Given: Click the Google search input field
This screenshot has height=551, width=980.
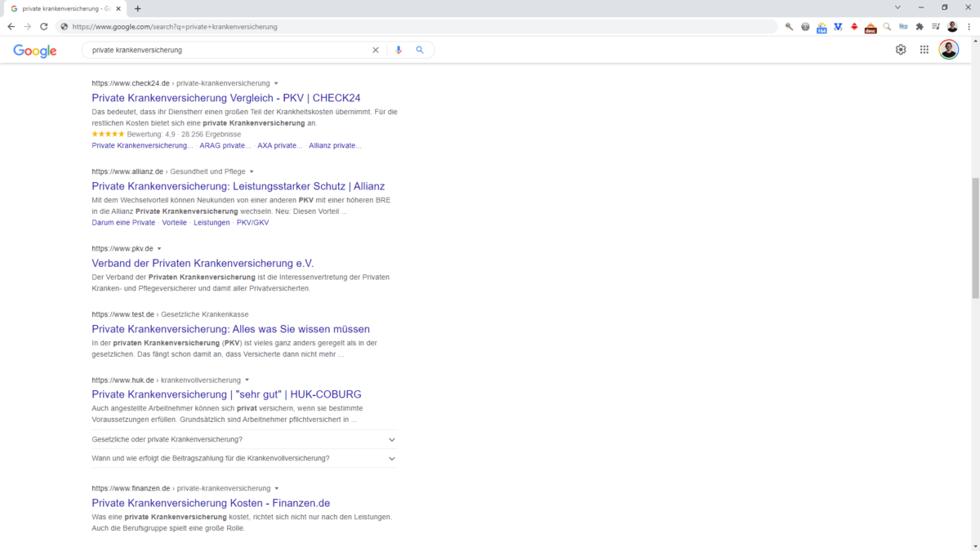Looking at the screenshot, I should [229, 50].
